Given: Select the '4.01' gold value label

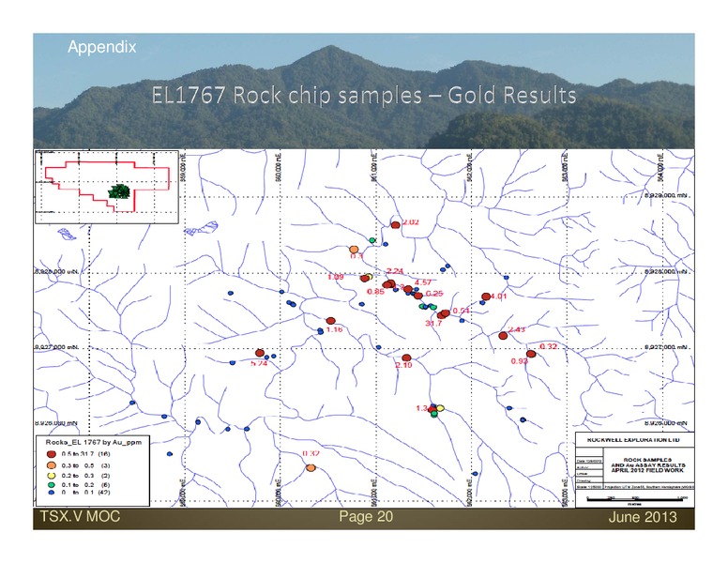Looking at the screenshot, I should (x=499, y=297).
